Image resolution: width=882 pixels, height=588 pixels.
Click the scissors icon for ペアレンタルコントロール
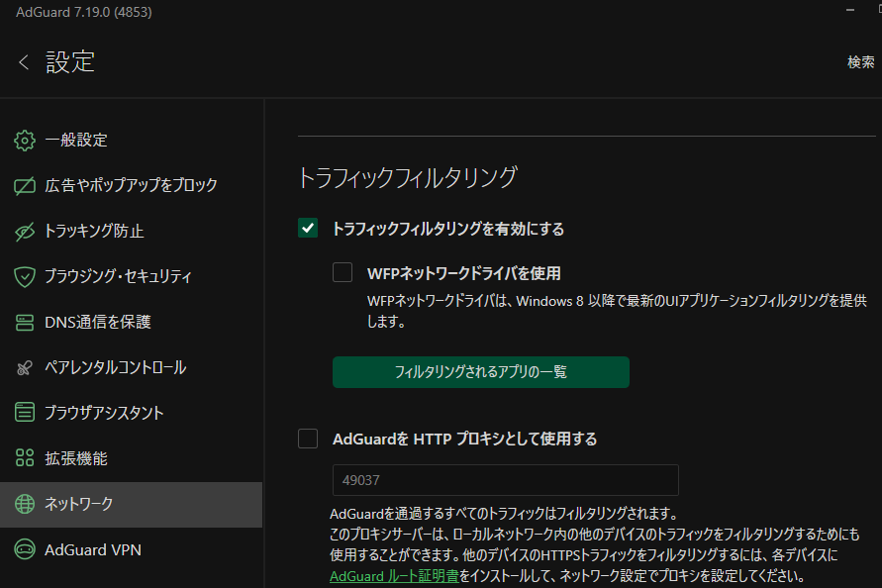(24, 368)
